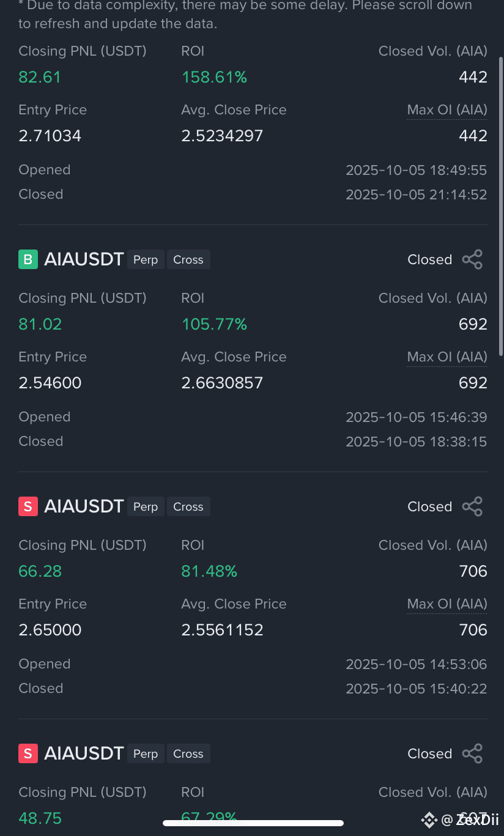Tap Cross tag on bottom AIAUSDT trade
504x836 pixels.
[x=188, y=754]
